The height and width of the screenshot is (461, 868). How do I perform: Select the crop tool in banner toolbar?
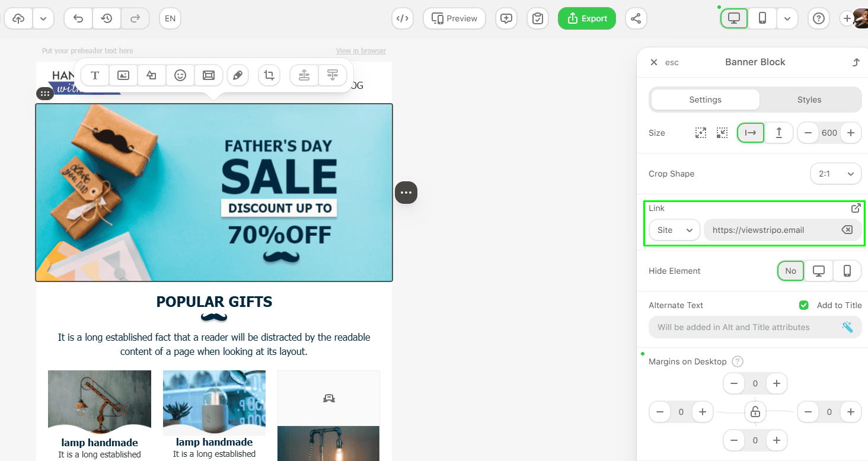pos(269,75)
